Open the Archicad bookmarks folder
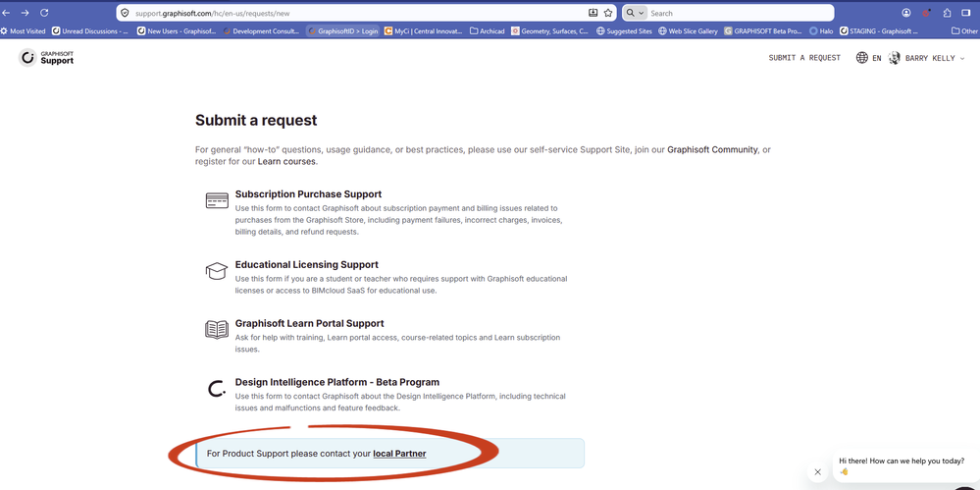Viewport: 980px width, 490px height. coord(488,30)
